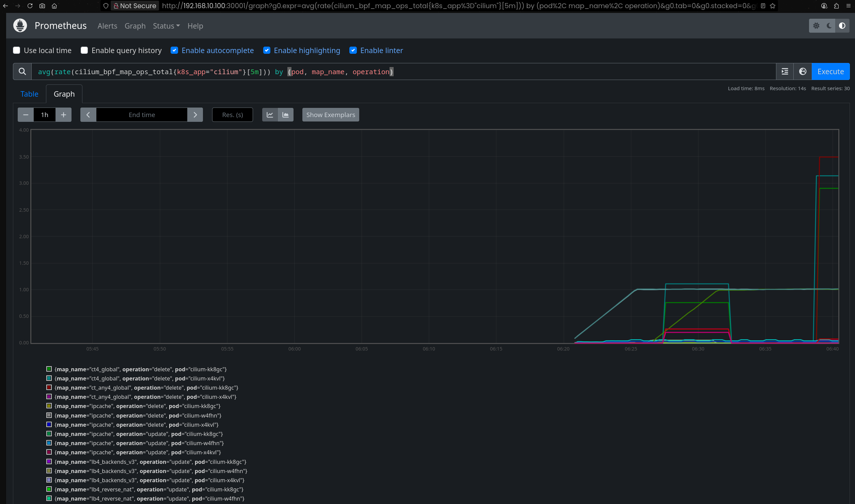Viewport: 855px width, 504px height.
Task: Move the end time backward
Action: point(88,115)
